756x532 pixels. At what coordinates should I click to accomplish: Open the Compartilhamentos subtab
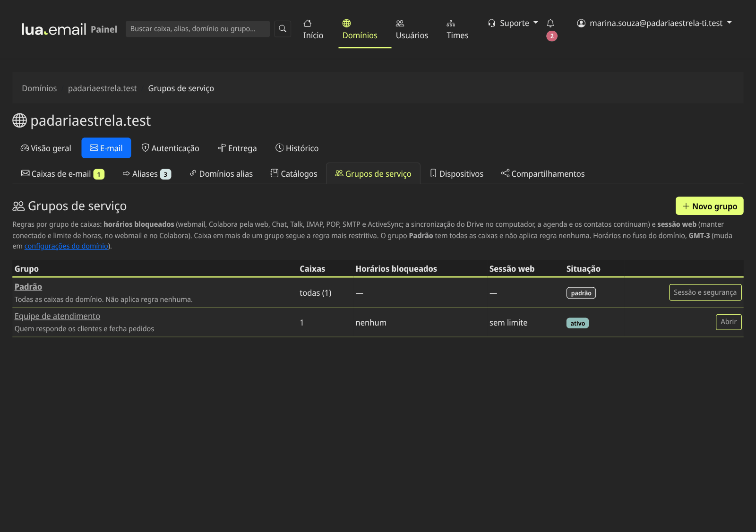tap(543, 174)
